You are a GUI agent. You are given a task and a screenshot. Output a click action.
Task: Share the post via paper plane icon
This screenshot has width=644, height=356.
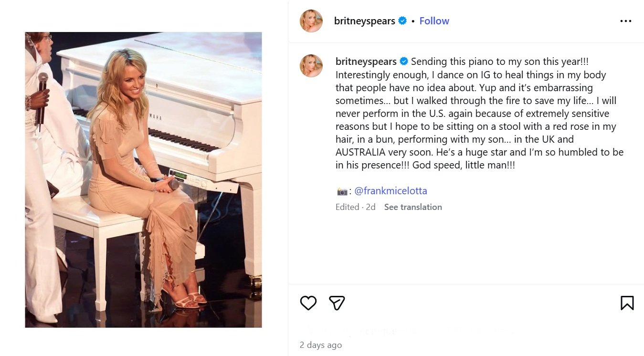click(x=337, y=303)
